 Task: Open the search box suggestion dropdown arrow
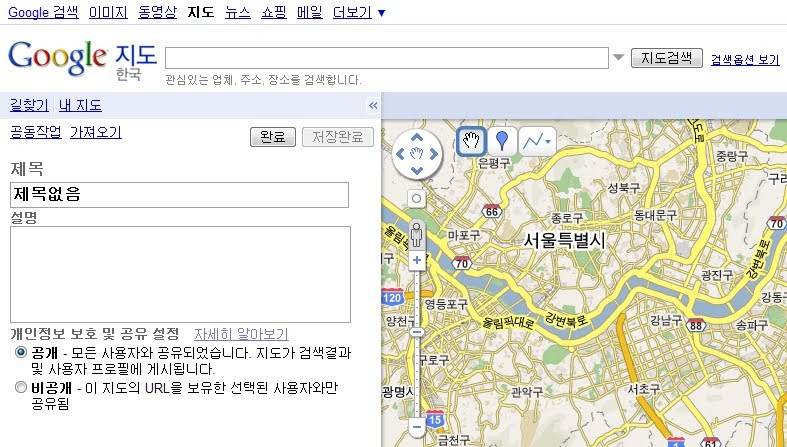[x=619, y=57]
